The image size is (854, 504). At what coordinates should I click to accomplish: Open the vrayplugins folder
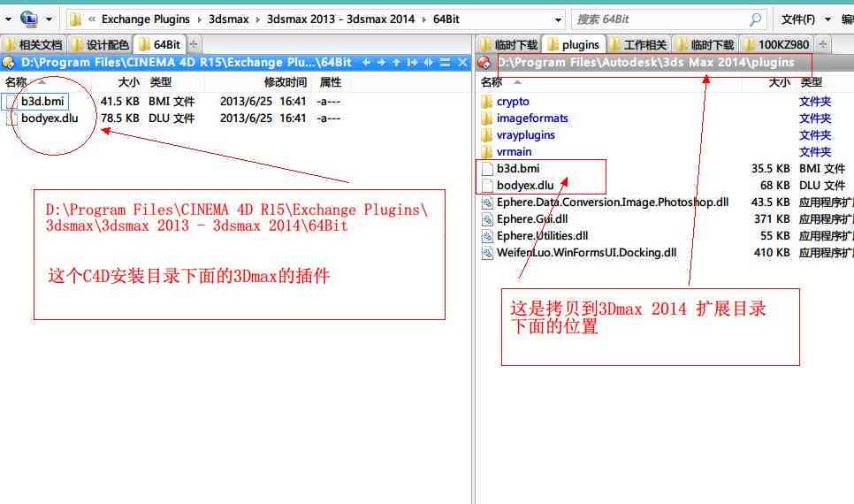(526, 135)
